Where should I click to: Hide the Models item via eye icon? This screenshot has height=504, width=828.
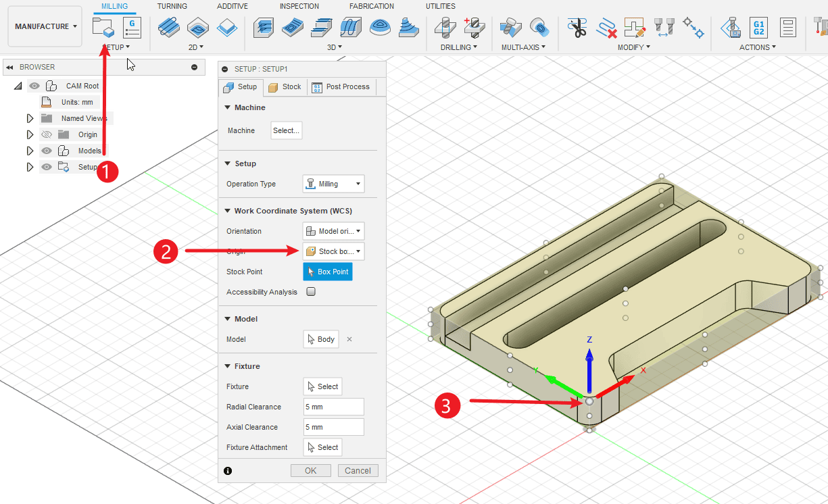[47, 151]
